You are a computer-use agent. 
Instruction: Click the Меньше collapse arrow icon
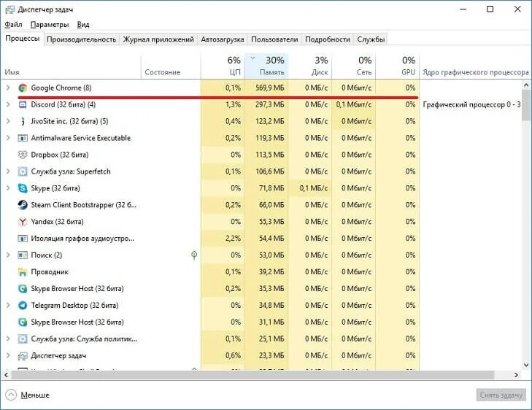(x=11, y=395)
